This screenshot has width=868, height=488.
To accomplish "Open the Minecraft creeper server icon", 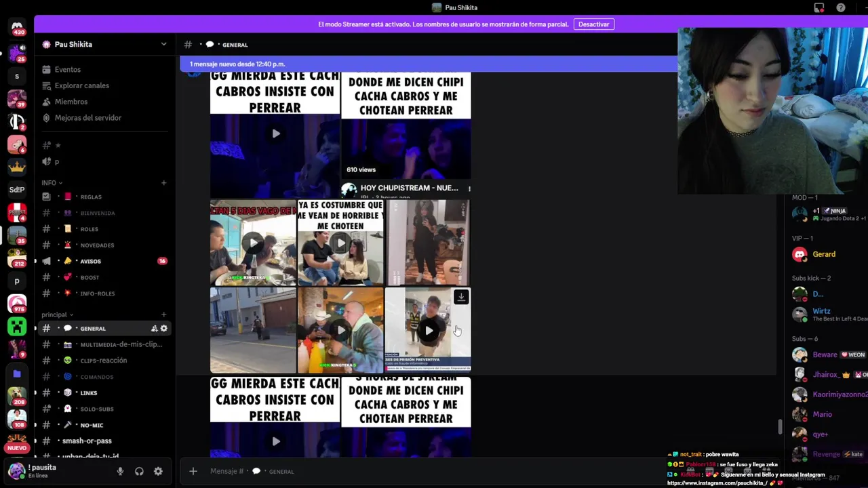I will coord(17,327).
